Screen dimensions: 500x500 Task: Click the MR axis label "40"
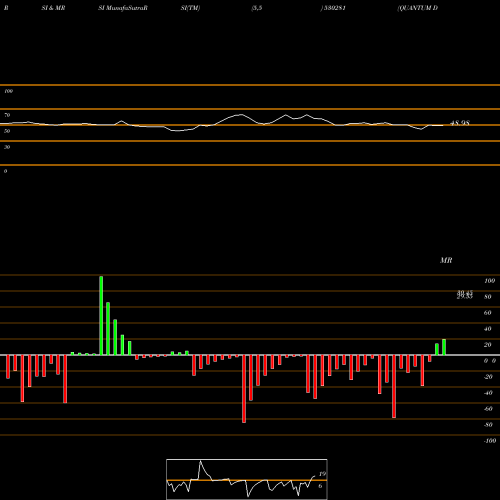pyautogui.click(x=488, y=329)
